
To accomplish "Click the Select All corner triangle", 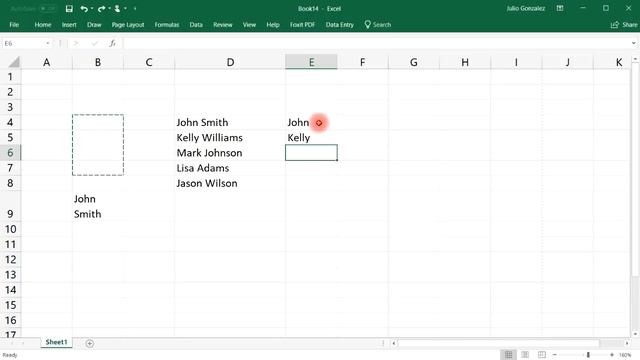I will click(x=13, y=62).
